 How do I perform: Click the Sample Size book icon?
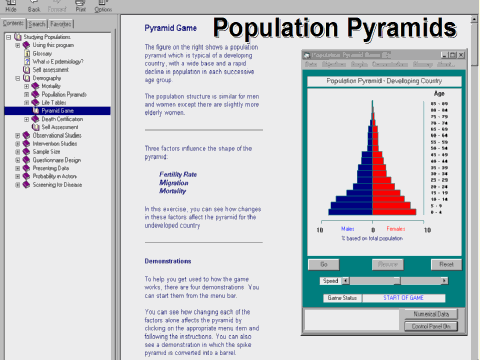click(26, 152)
